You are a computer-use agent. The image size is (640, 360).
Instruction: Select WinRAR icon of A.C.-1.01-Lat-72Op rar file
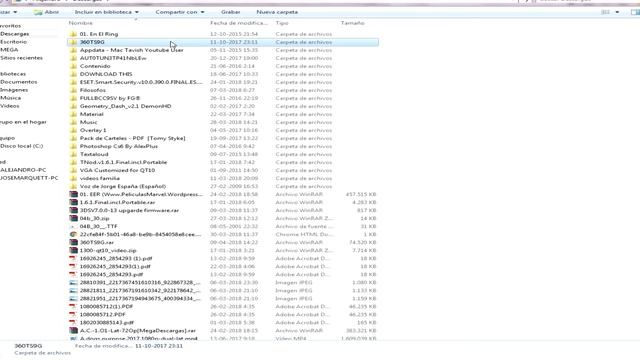[x=73, y=331]
